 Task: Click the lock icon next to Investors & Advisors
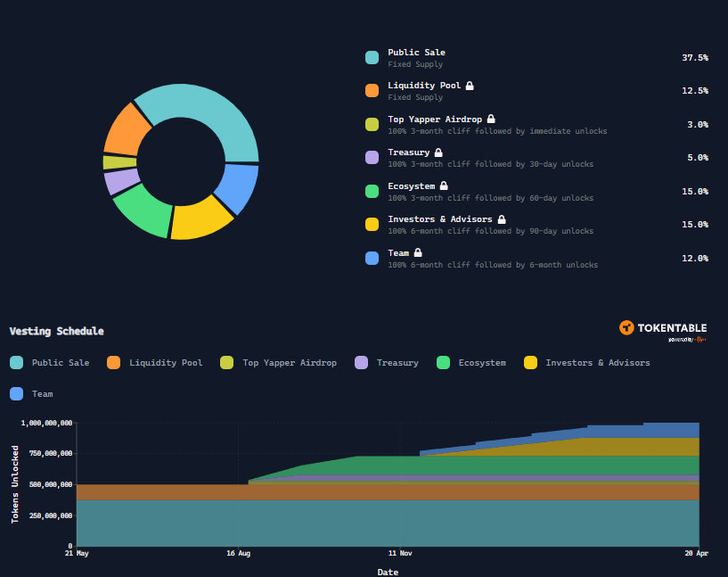[x=502, y=219]
